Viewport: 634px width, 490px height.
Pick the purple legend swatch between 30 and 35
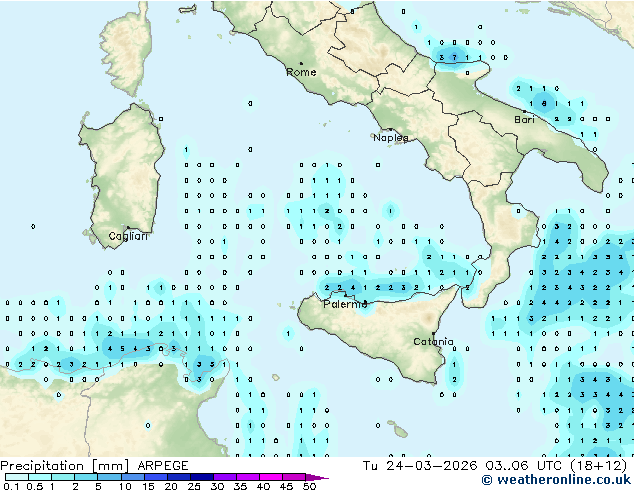click(x=225, y=477)
